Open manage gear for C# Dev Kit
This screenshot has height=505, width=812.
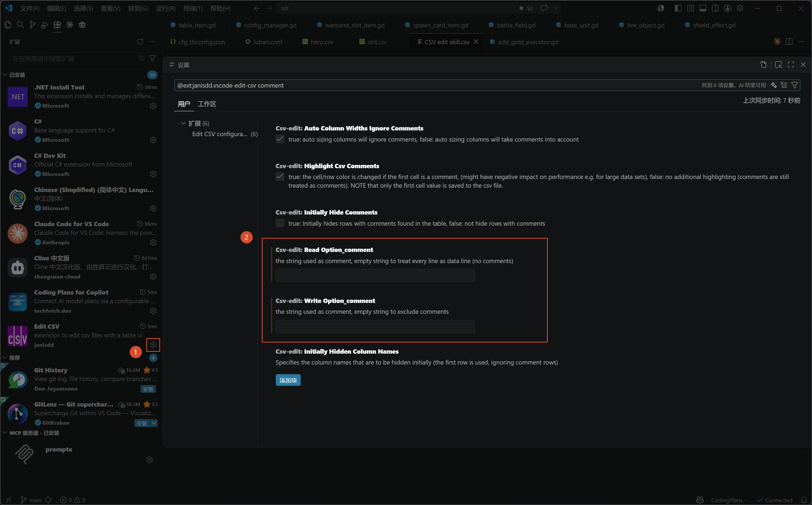[x=153, y=174]
